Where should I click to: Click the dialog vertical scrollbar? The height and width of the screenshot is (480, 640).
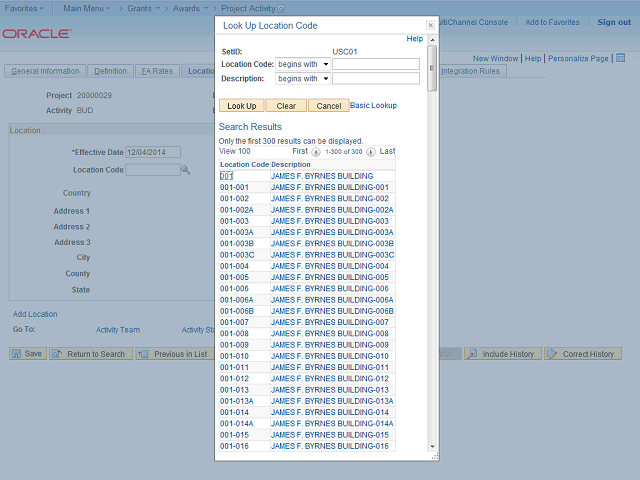pos(432,250)
